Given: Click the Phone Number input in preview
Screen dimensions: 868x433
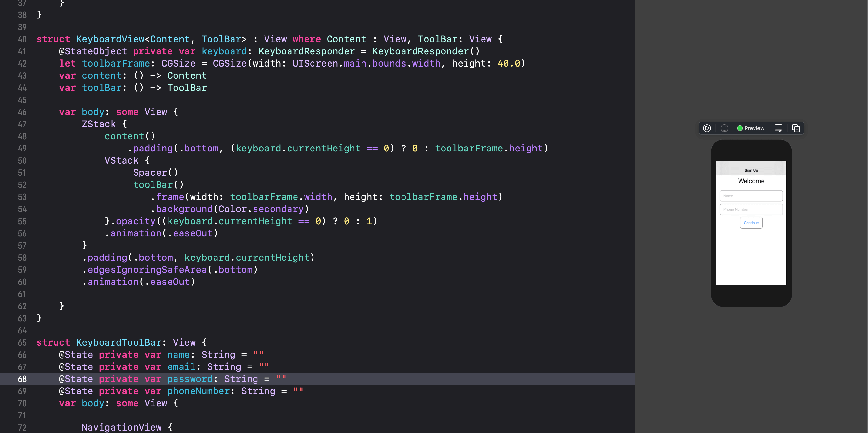Looking at the screenshot, I should coord(751,209).
